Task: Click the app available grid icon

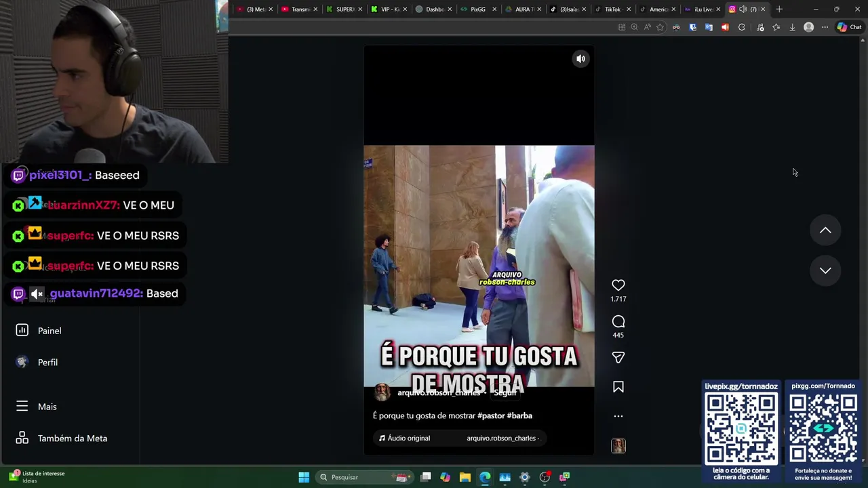Action: pos(621,27)
